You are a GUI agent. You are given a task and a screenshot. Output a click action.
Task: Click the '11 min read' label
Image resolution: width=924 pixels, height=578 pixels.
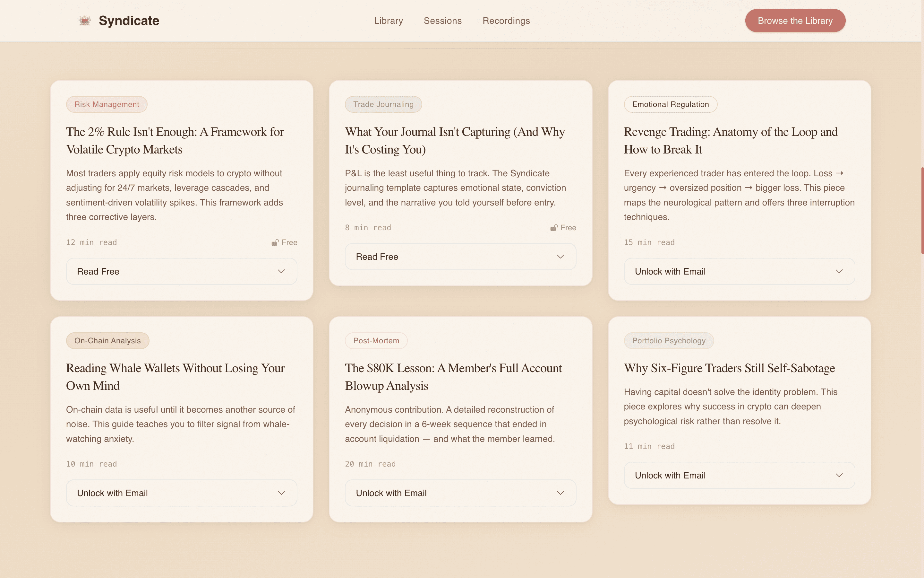pos(649,446)
